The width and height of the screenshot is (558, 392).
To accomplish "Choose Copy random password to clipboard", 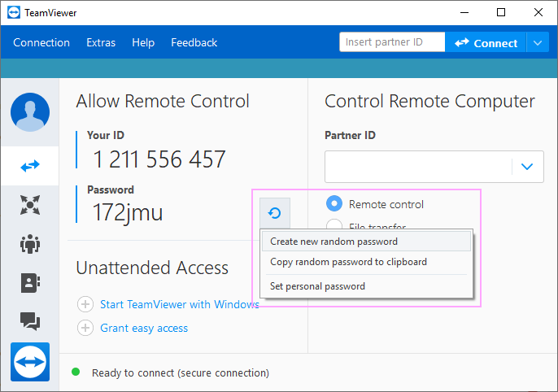I will 367,262.
